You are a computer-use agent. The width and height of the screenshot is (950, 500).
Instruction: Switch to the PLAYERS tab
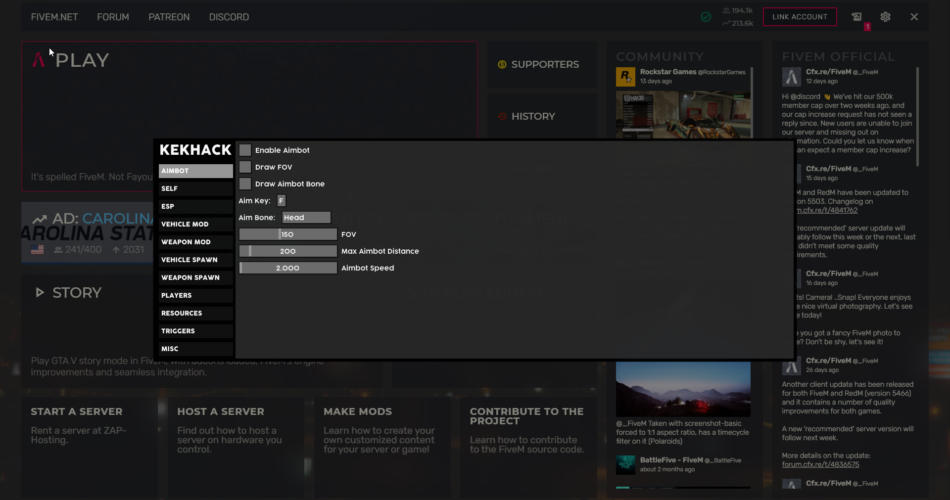click(196, 295)
